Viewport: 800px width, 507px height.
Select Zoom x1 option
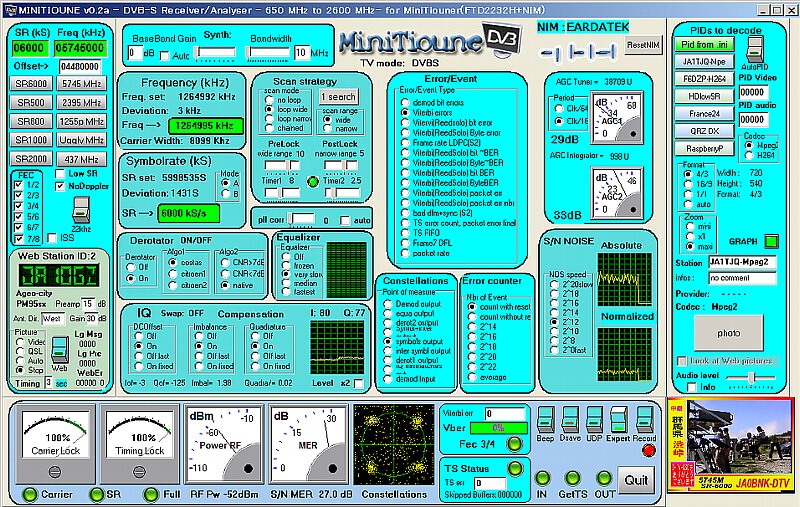click(690, 237)
